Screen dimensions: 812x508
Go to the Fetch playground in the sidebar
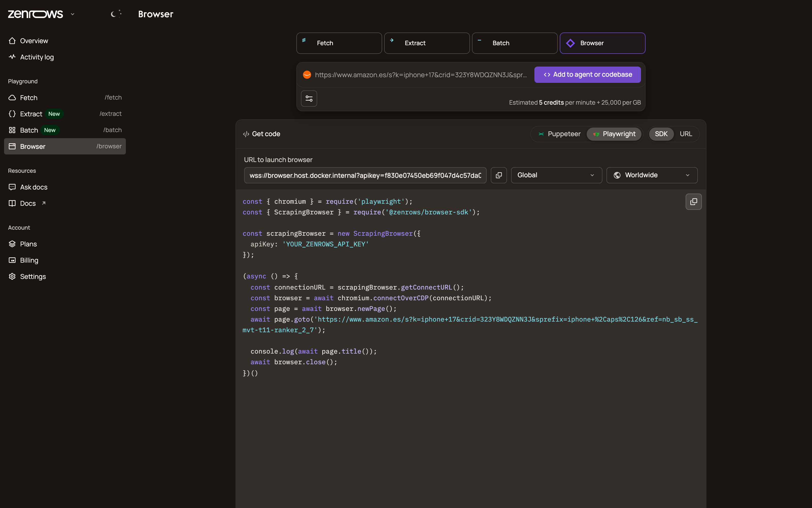coord(65,98)
